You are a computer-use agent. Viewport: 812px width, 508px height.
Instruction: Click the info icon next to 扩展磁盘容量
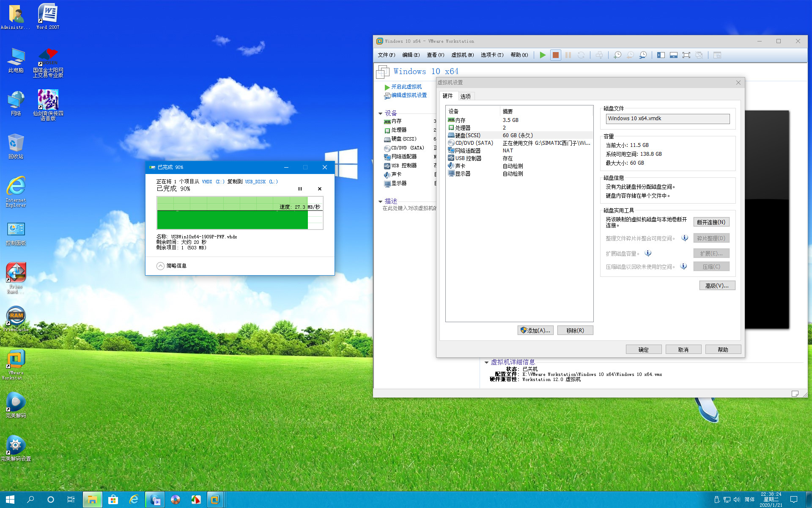(x=648, y=253)
